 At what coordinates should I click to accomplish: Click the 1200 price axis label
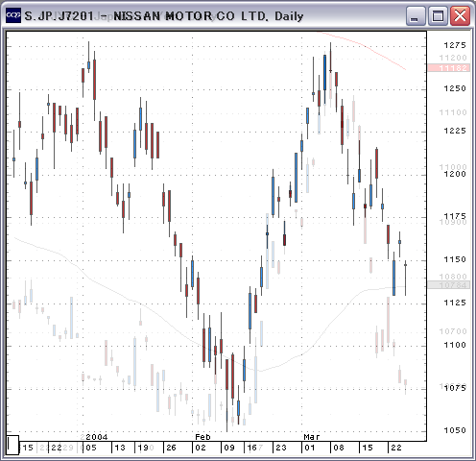[x=455, y=174]
